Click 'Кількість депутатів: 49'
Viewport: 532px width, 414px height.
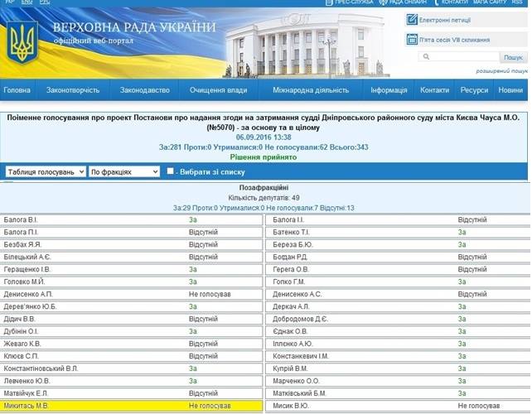[264, 198]
